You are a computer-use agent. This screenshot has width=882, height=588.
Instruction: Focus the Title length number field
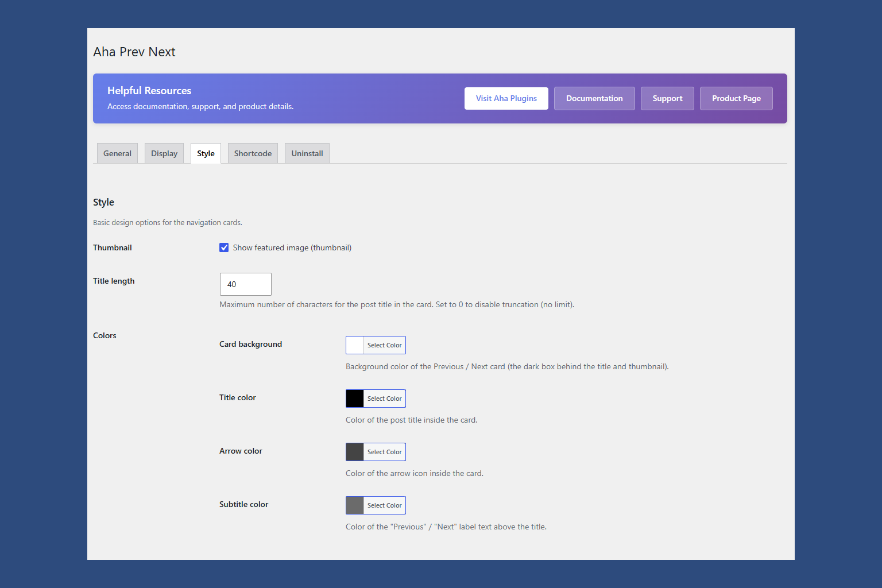[246, 284]
